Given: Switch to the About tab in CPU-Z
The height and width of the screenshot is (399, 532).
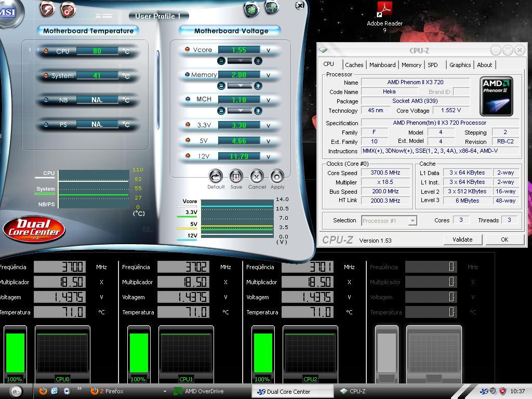Looking at the screenshot, I should tap(485, 65).
